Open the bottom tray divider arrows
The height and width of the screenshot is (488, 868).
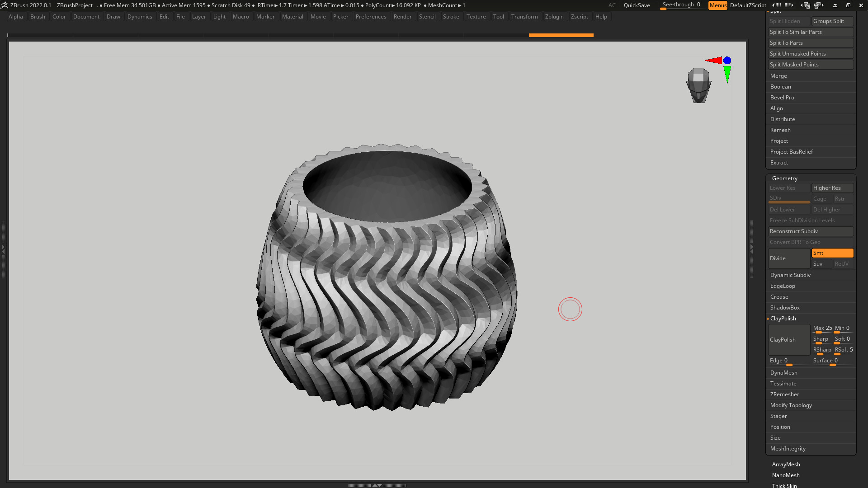coord(377,485)
